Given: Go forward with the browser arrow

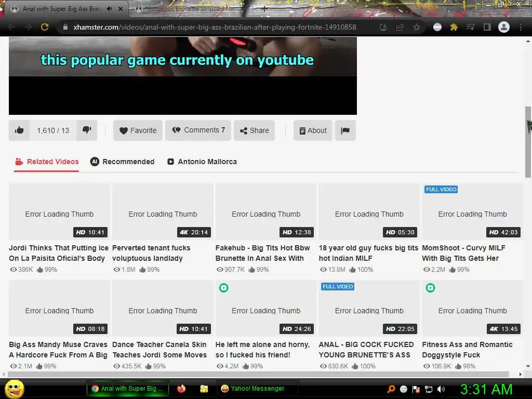Looking at the screenshot, I should pos(28,27).
